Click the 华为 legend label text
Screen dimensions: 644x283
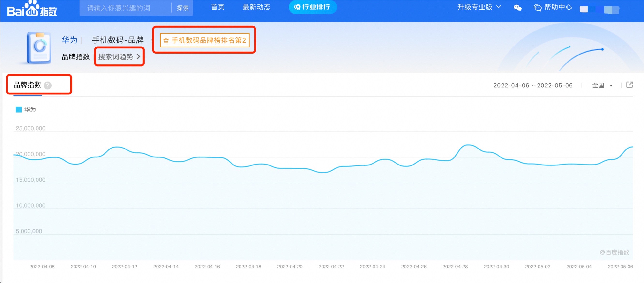click(30, 110)
